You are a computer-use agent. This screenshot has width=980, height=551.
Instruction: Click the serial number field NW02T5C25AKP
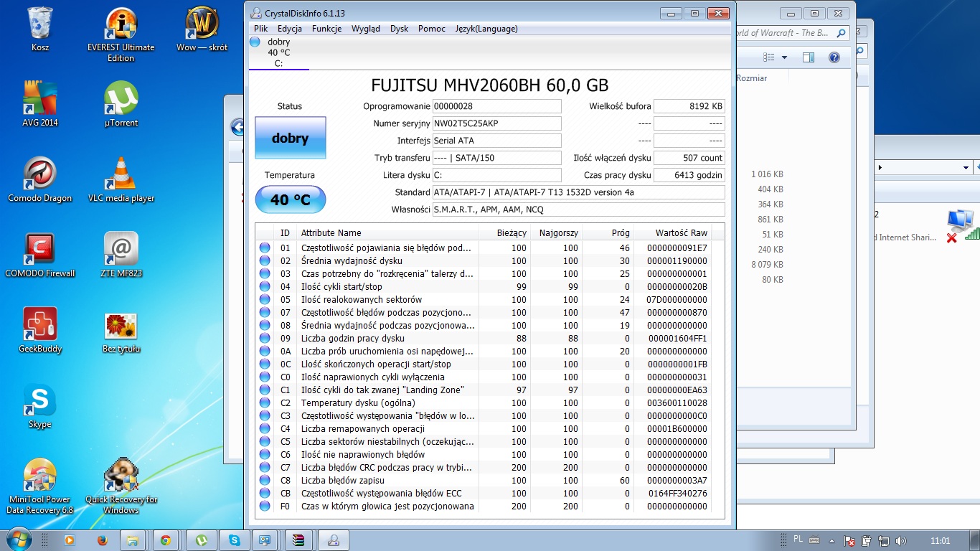pos(496,123)
